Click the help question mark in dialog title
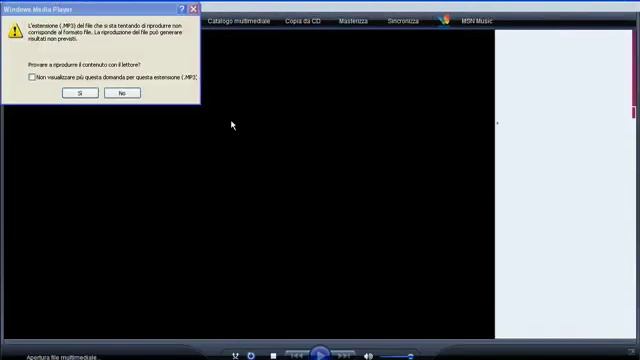640x360 pixels. coord(182,9)
